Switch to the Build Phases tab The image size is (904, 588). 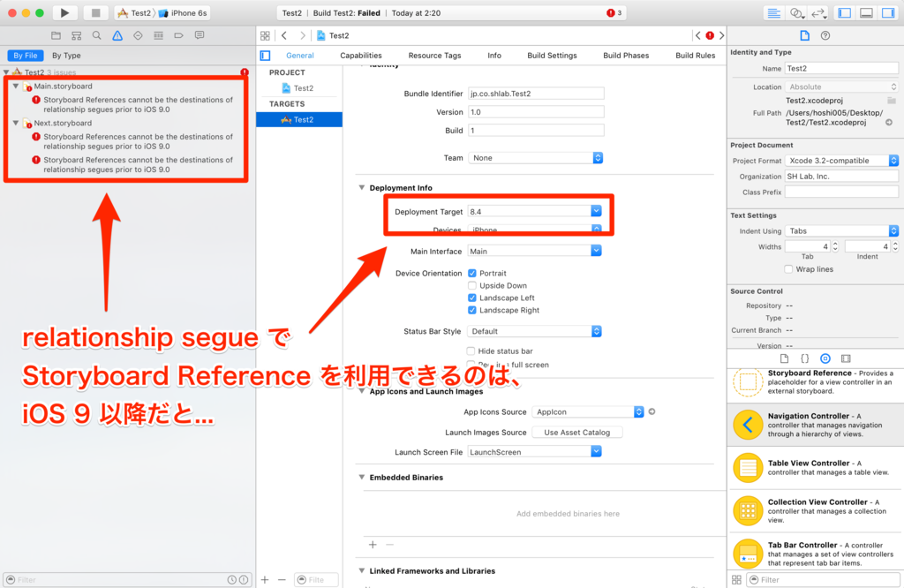pyautogui.click(x=626, y=56)
